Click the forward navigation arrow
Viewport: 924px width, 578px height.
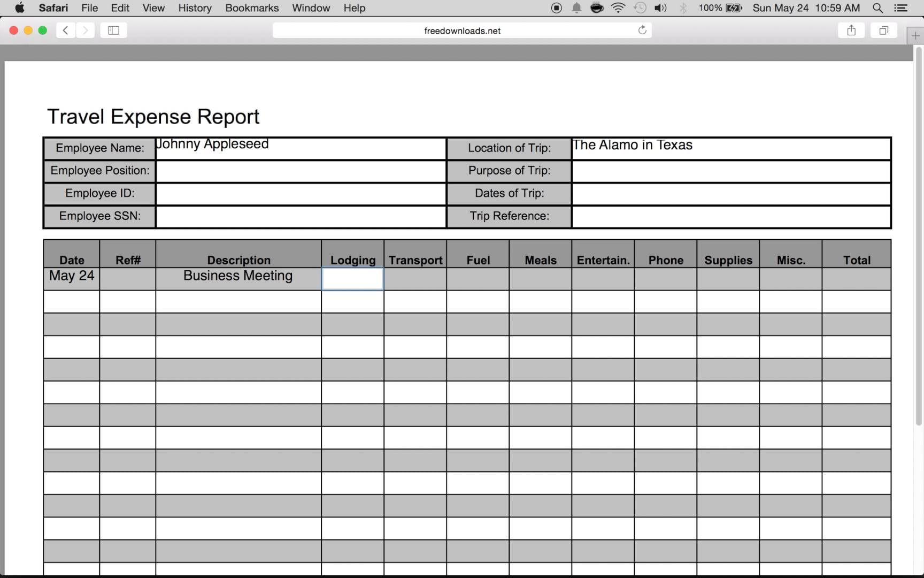pyautogui.click(x=85, y=31)
